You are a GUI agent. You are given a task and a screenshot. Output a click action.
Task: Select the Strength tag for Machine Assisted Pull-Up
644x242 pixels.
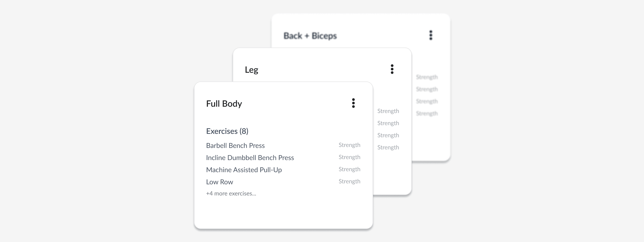coord(349,169)
